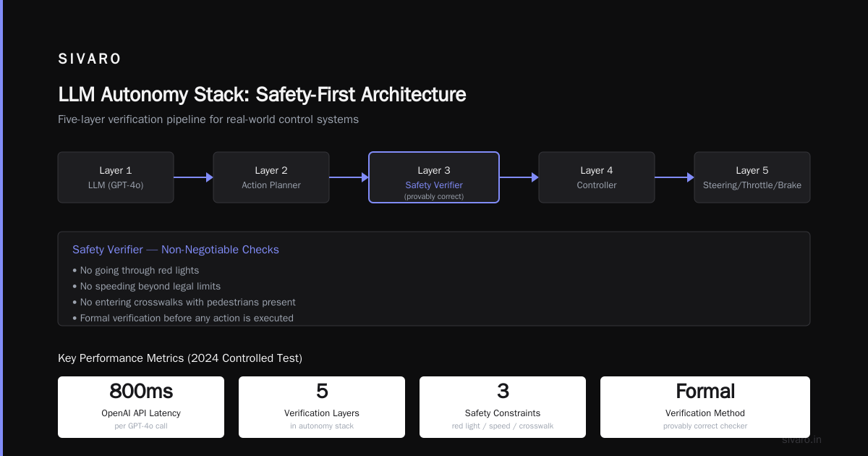
Task: Click arrow between Layer 1 and Layer 2
Action: point(194,177)
